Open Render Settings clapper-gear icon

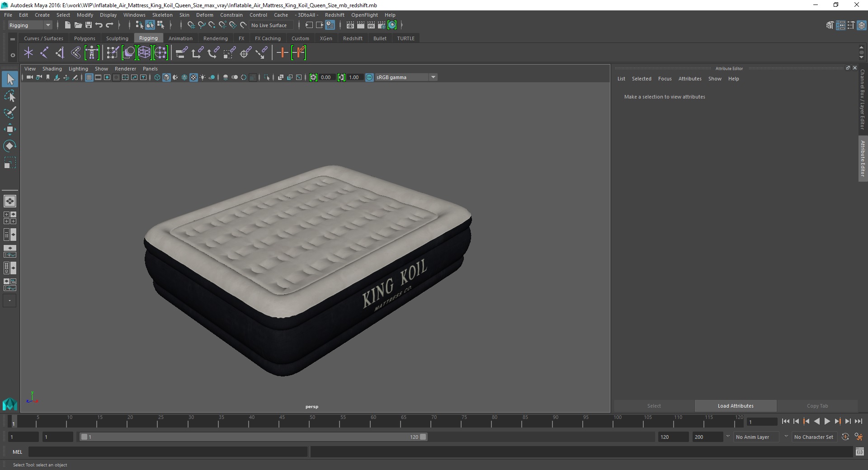382,25
